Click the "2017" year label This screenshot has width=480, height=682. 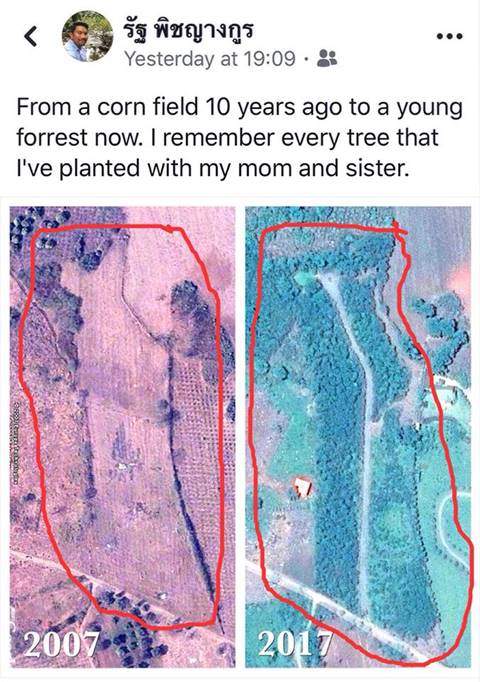coord(296,644)
